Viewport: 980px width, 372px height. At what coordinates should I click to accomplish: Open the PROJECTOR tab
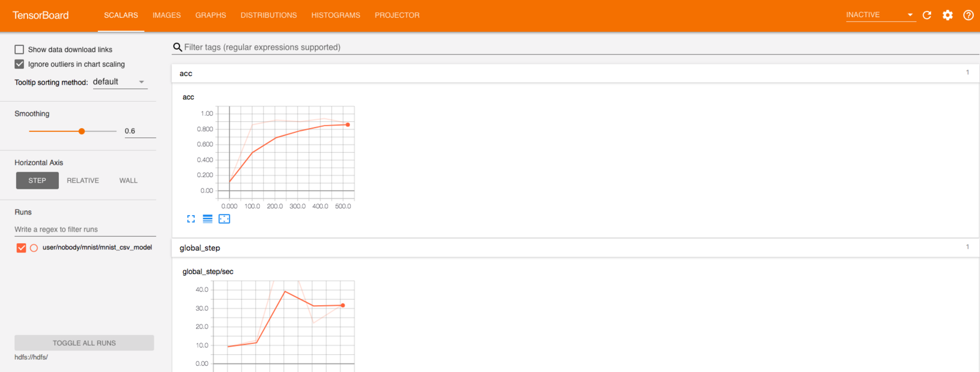tap(398, 15)
